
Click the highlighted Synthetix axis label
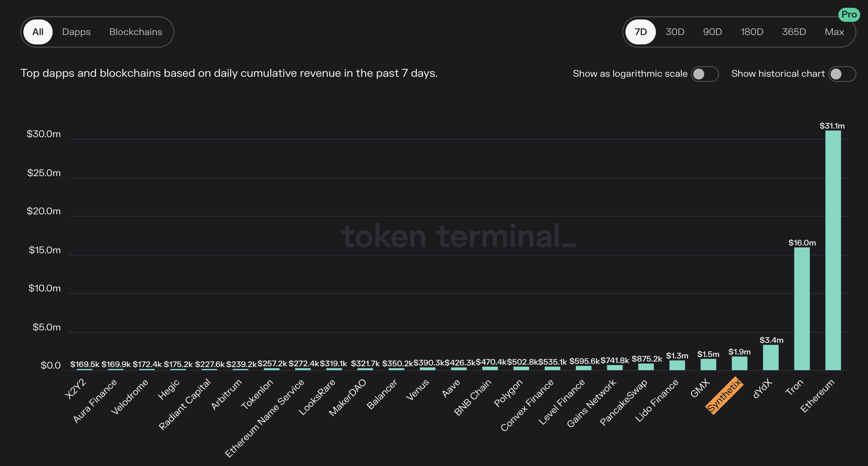724,395
